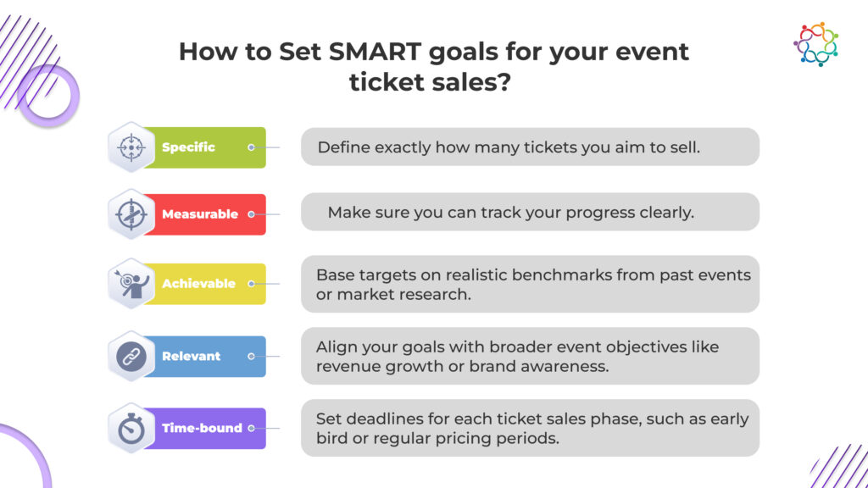Click the purple arc decoration at bottom left
Screen dimensions: 868x488
click(x=25, y=457)
